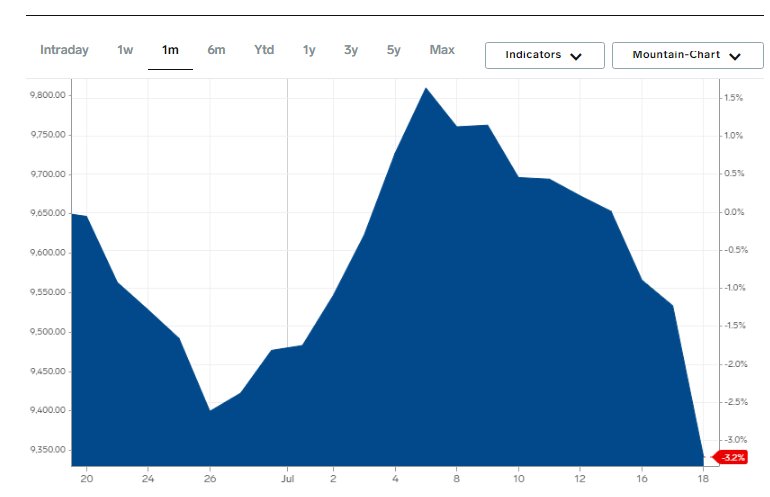Choose the 1y time range
770x497 pixels.
(309, 50)
